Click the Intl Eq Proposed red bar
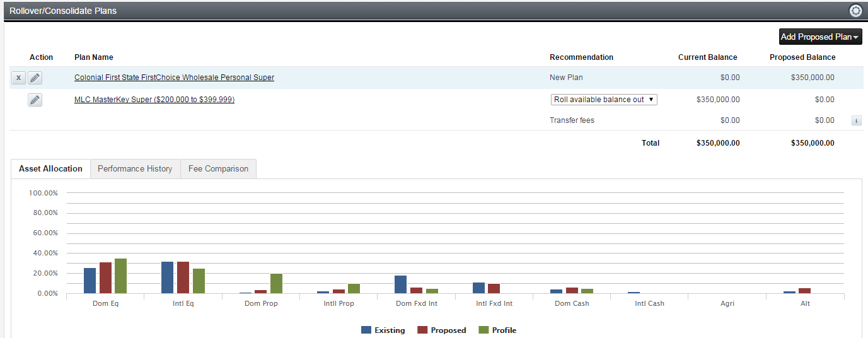 pyautogui.click(x=183, y=277)
